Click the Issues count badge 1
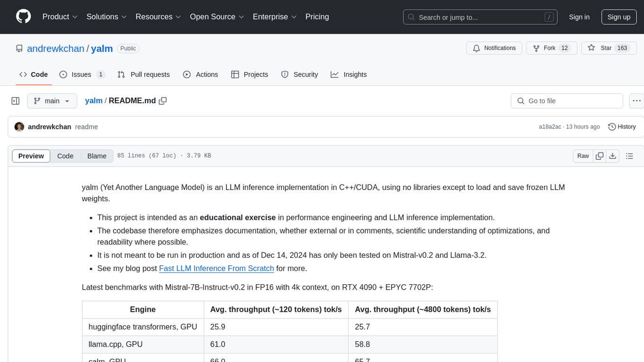This screenshot has width=644, height=362. 100,74
